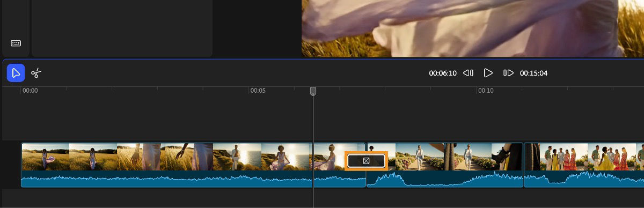Click the playhead handle on the ruler
The image size is (644, 208).
pos(313,91)
